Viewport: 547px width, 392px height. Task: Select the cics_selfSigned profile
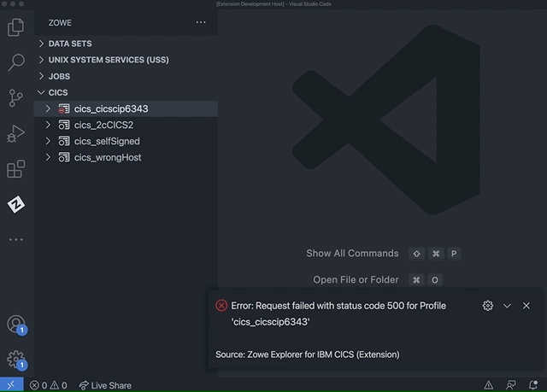tap(107, 142)
